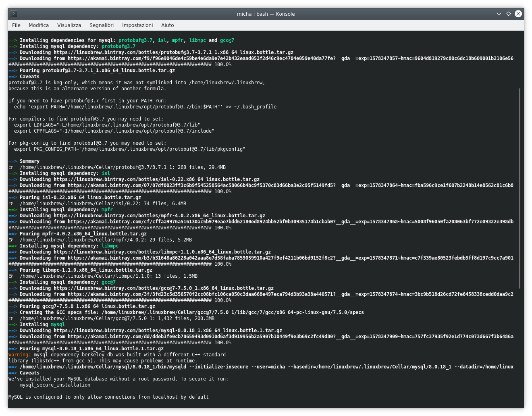Open the File menu
The width and height of the screenshot is (532, 416).
[x=16, y=25]
